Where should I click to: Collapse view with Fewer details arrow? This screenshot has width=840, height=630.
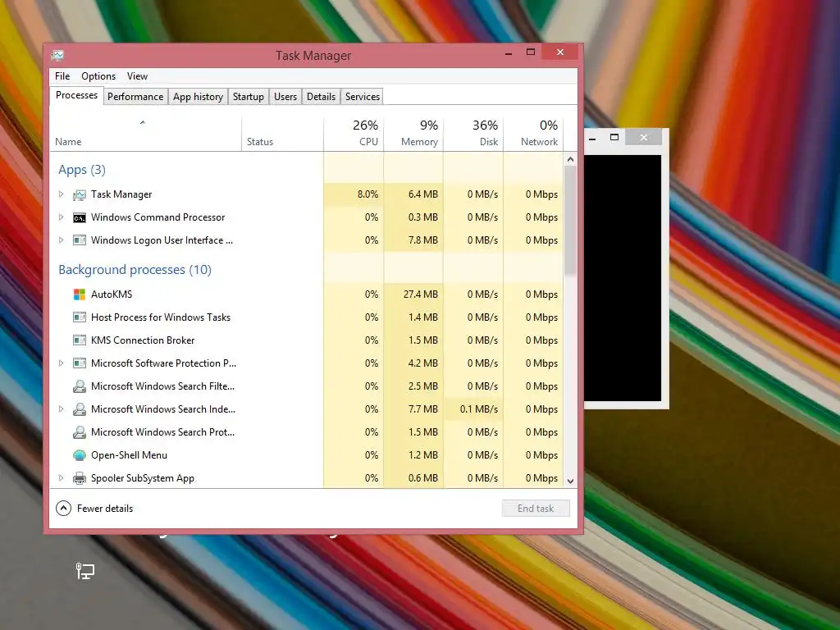pyautogui.click(x=63, y=509)
